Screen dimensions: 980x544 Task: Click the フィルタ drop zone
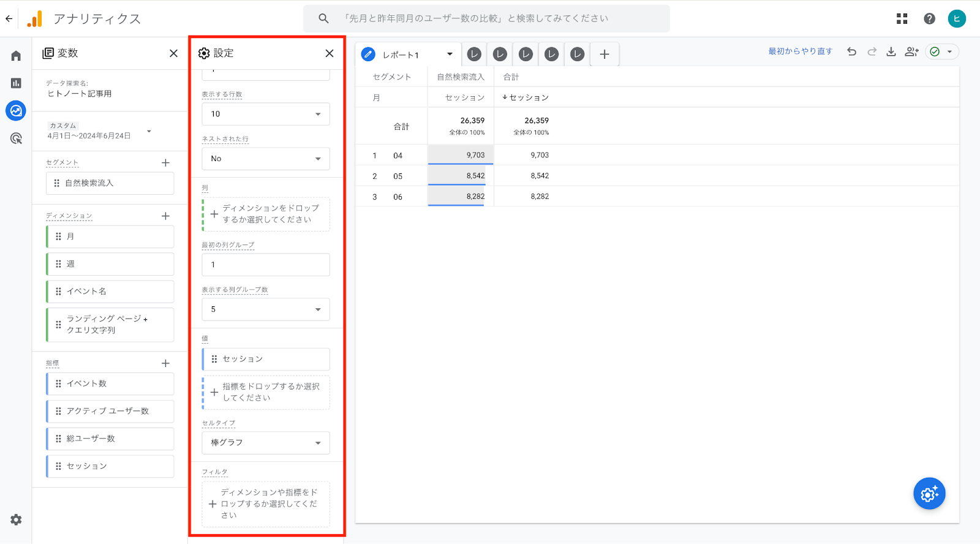266,504
